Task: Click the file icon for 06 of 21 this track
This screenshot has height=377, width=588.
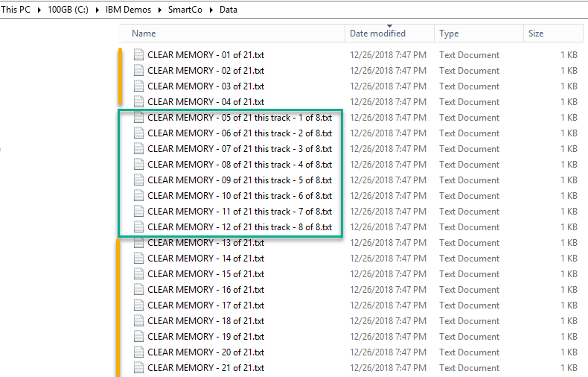Action: click(138, 133)
